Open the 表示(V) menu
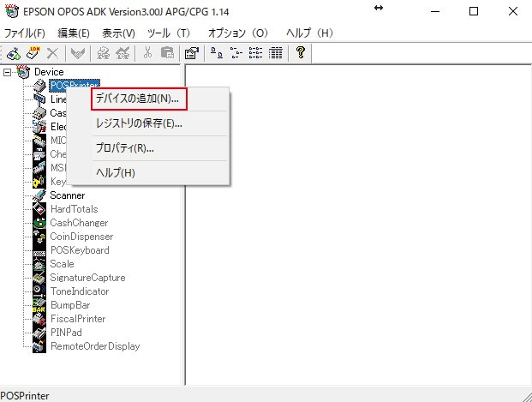 click(118, 33)
